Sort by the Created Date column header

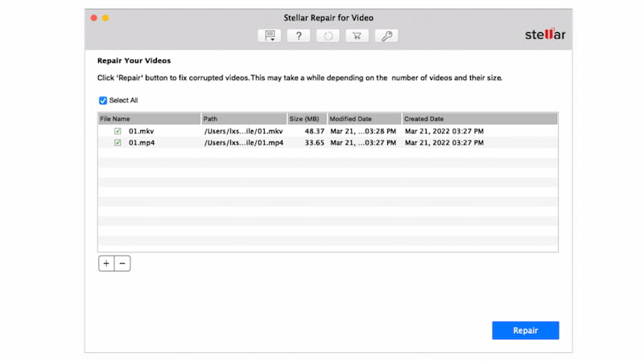click(479, 119)
